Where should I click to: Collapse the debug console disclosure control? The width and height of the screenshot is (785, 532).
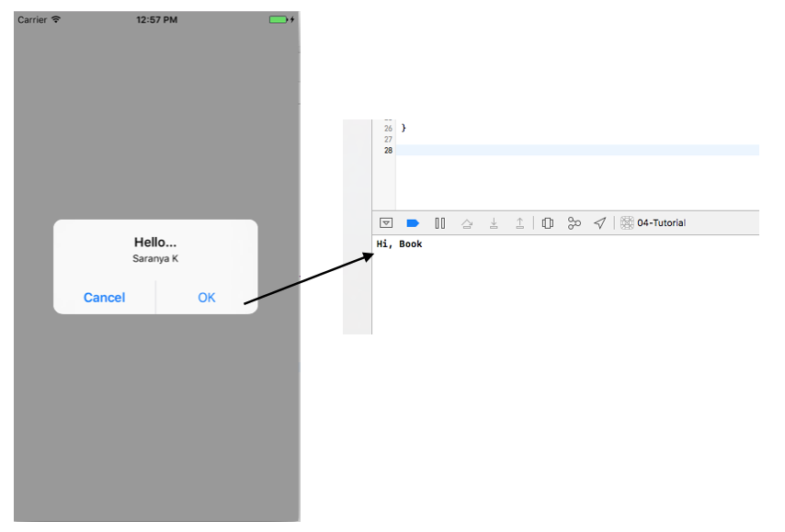387,222
